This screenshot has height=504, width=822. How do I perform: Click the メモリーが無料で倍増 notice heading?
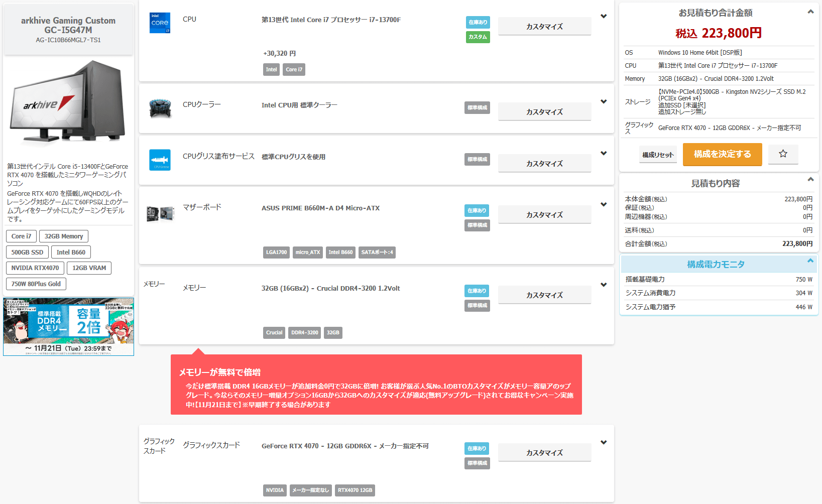(220, 372)
